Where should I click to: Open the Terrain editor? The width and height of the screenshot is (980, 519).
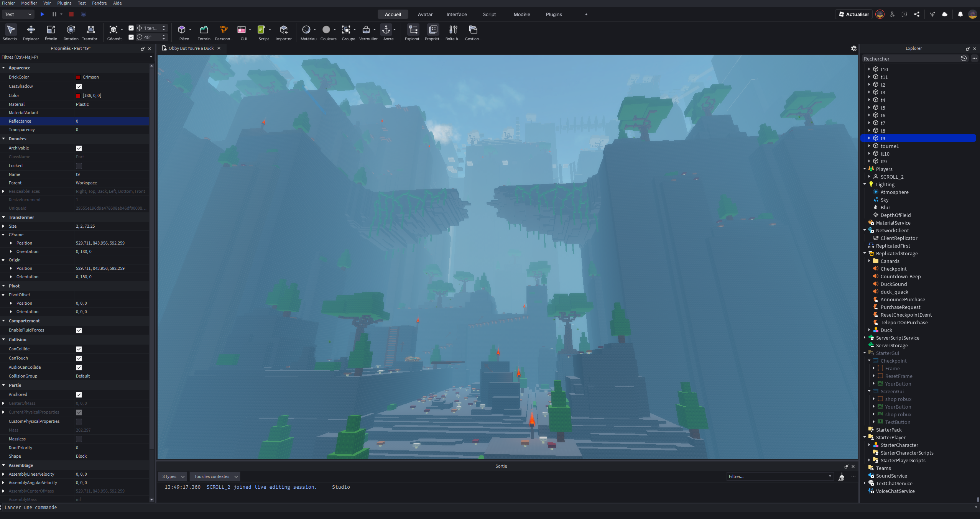pos(204,33)
